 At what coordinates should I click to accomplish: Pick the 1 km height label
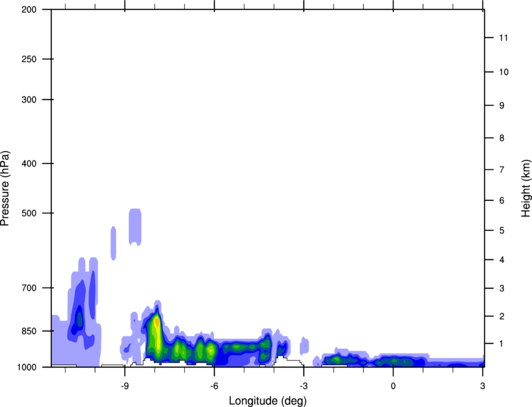pyautogui.click(x=502, y=344)
